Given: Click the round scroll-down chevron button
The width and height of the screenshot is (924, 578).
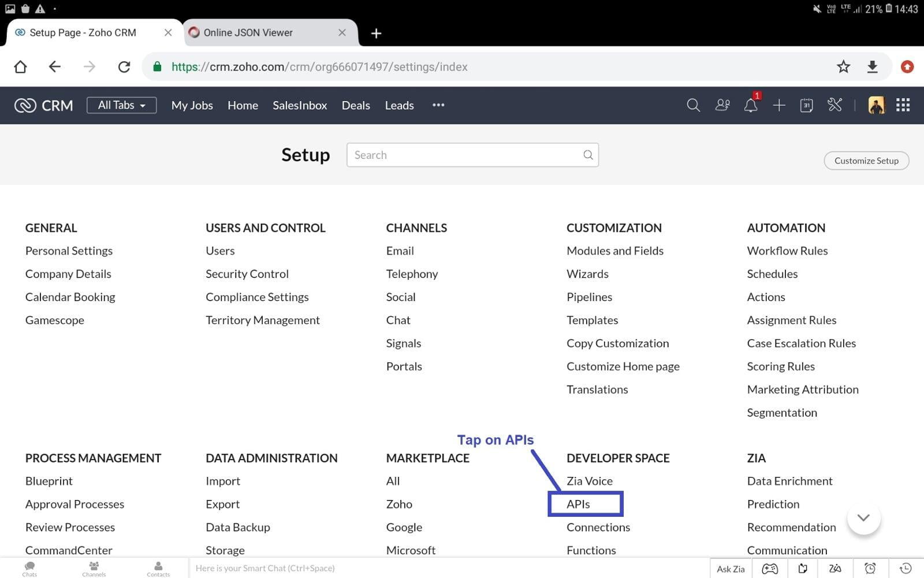Looking at the screenshot, I should coord(863,517).
